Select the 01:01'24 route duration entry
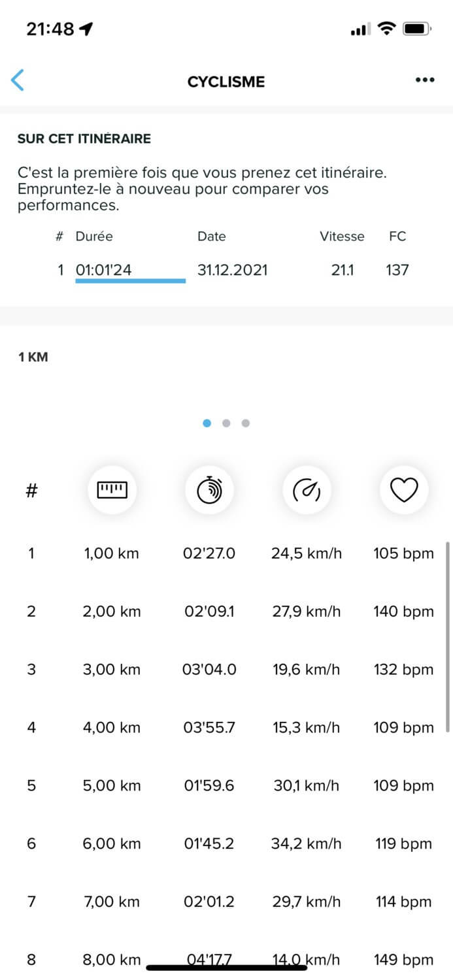This screenshot has height=980, width=453. click(104, 269)
